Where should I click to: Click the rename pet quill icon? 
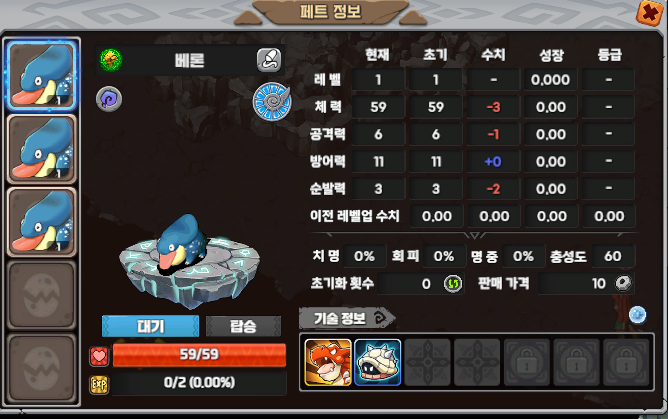click(269, 60)
